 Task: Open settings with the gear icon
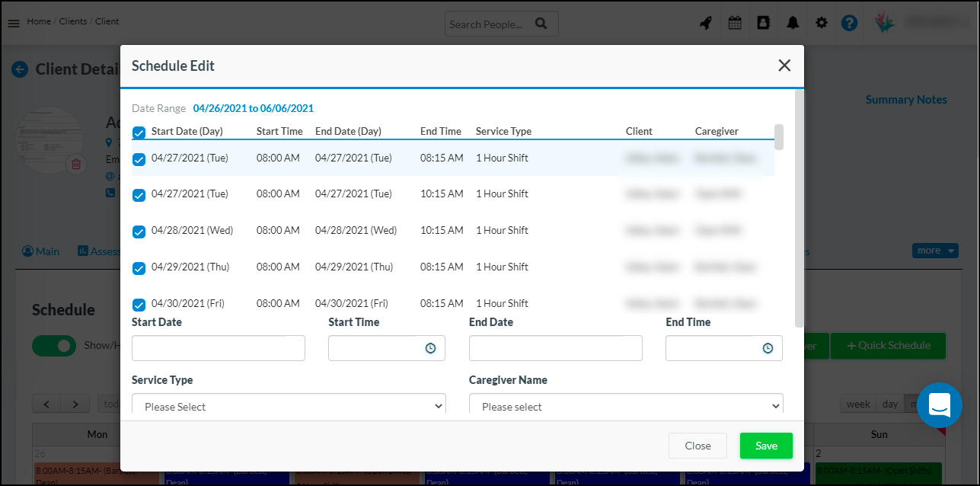pos(821,23)
